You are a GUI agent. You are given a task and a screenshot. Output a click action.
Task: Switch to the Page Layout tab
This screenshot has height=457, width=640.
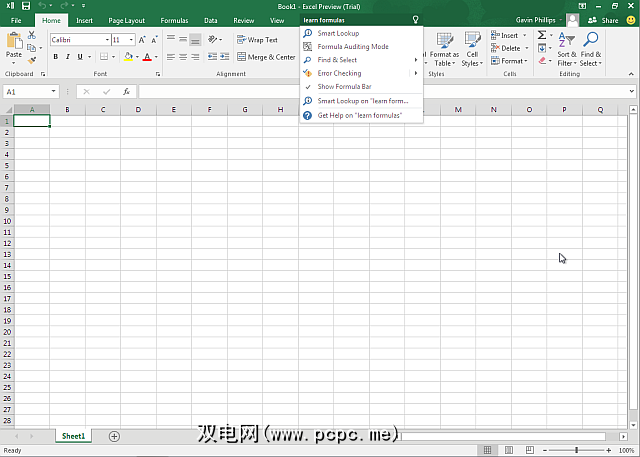point(126,20)
